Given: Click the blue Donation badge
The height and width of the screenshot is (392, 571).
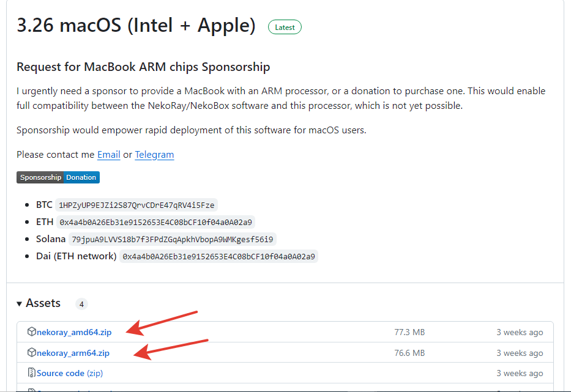Looking at the screenshot, I should (x=81, y=177).
